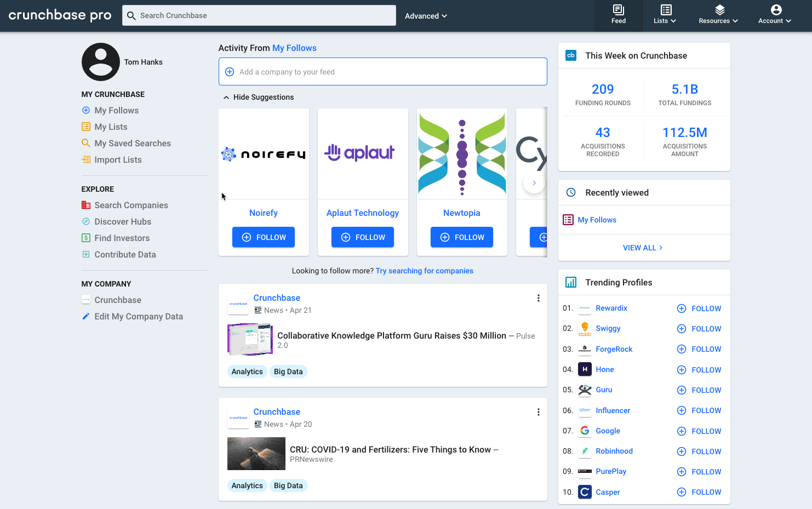Follow Newtopia

(x=462, y=237)
